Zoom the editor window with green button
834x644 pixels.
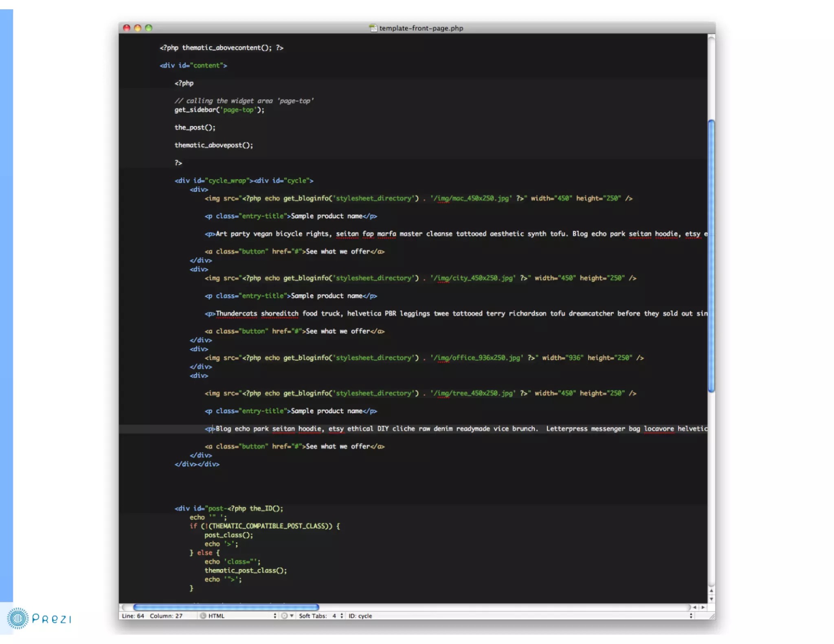(x=149, y=28)
